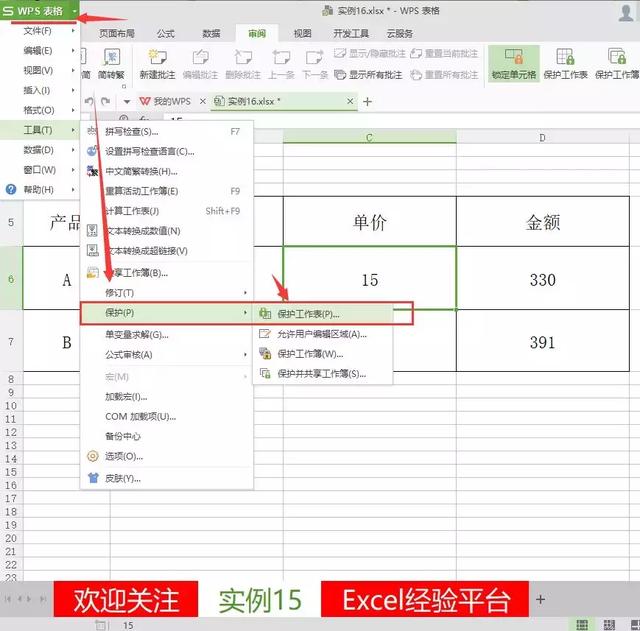Expand the 插入(I) menu
The image size is (640, 631).
[40, 90]
